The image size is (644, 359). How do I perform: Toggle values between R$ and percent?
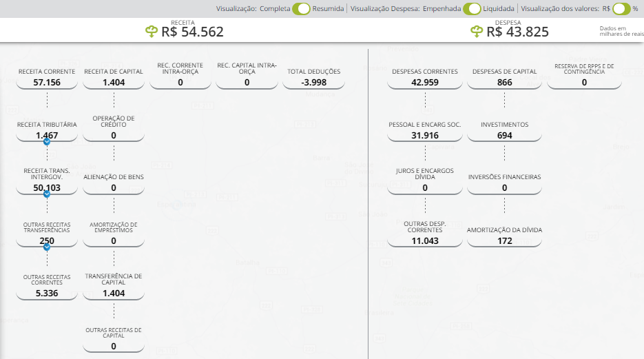pos(621,9)
